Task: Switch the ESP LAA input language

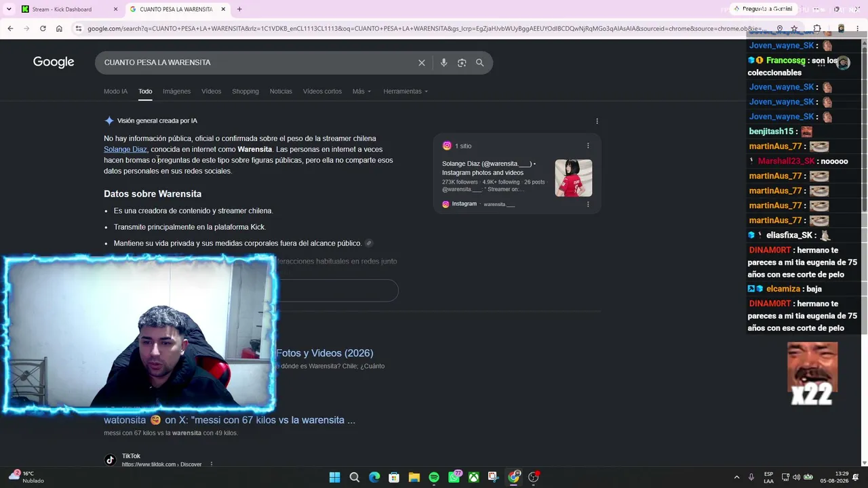Action: 768,477
